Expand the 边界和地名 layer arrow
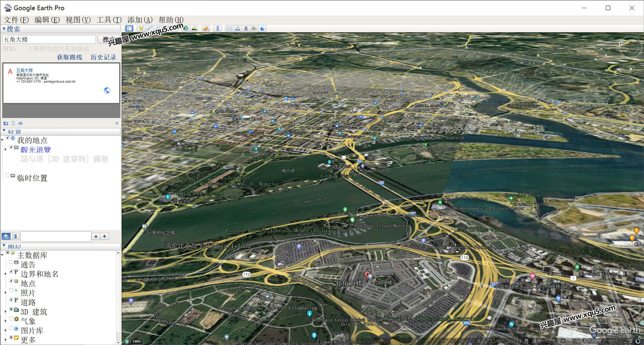Viewport: 644px width, 345px height. coord(6,273)
